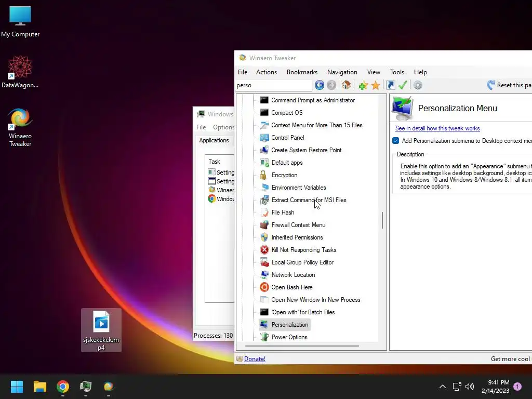Open the Actions menu
The height and width of the screenshot is (399, 532).
(x=267, y=72)
